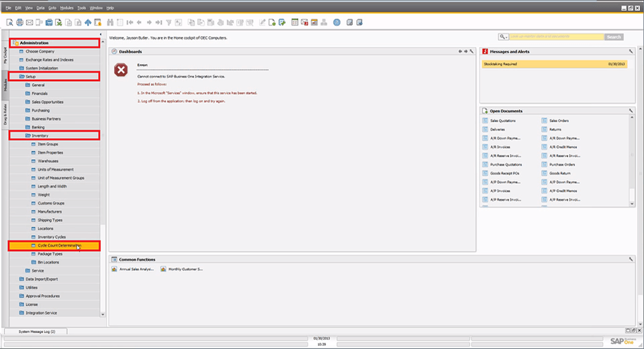Click the previous record arrow icon

(x=140, y=23)
